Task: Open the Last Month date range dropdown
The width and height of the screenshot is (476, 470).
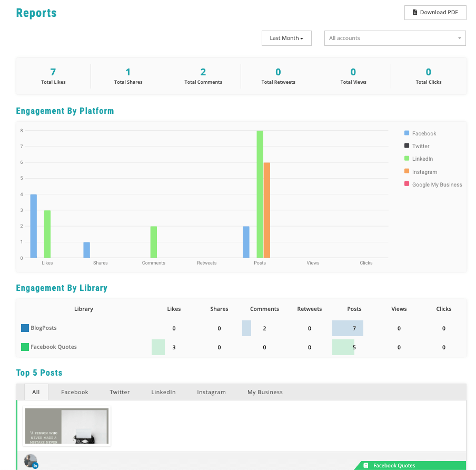Action: click(x=286, y=38)
